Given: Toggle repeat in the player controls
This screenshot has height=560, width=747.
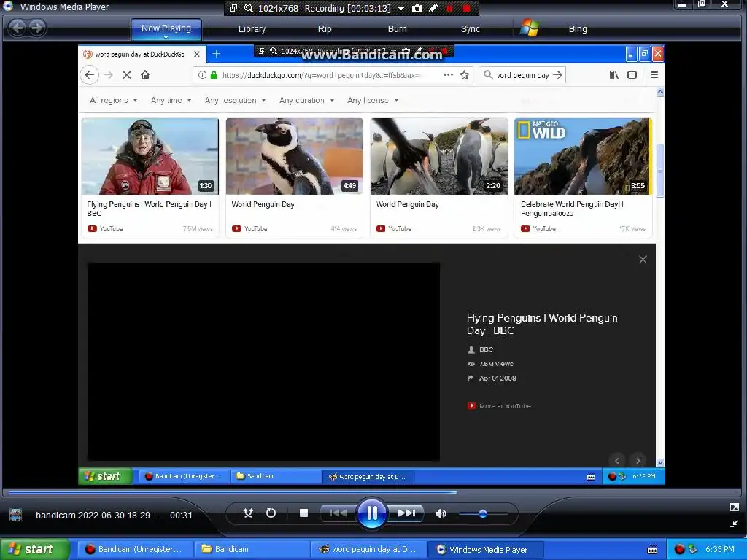Looking at the screenshot, I should pos(271,513).
